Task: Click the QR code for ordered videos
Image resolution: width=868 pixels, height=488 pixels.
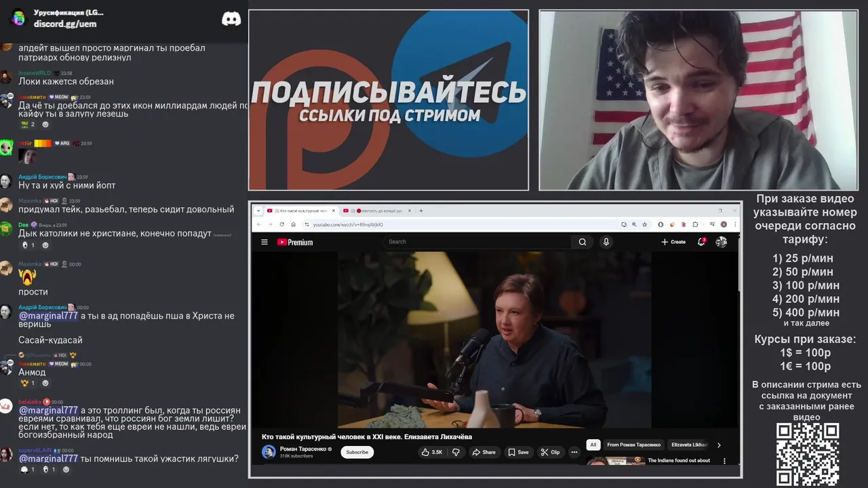Action: pyautogui.click(x=808, y=453)
